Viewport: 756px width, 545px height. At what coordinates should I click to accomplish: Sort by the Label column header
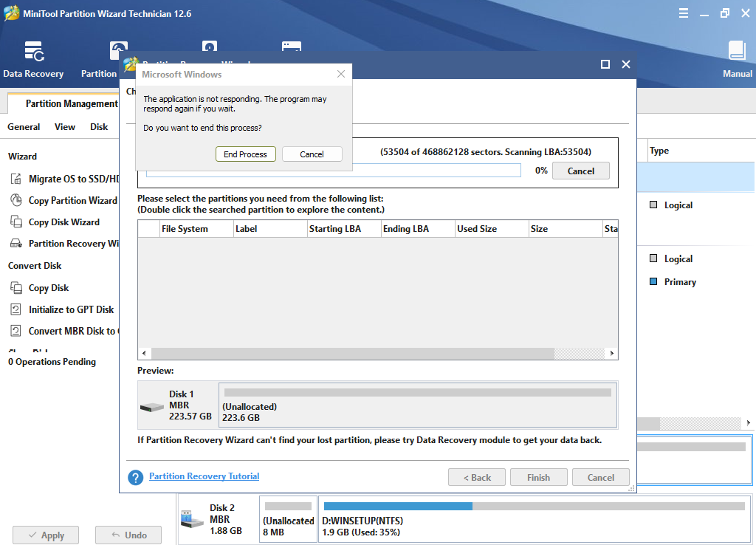coord(270,229)
